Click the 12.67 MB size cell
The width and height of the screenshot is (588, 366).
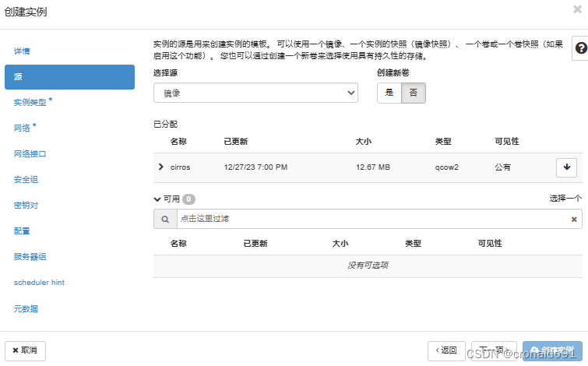tap(373, 167)
